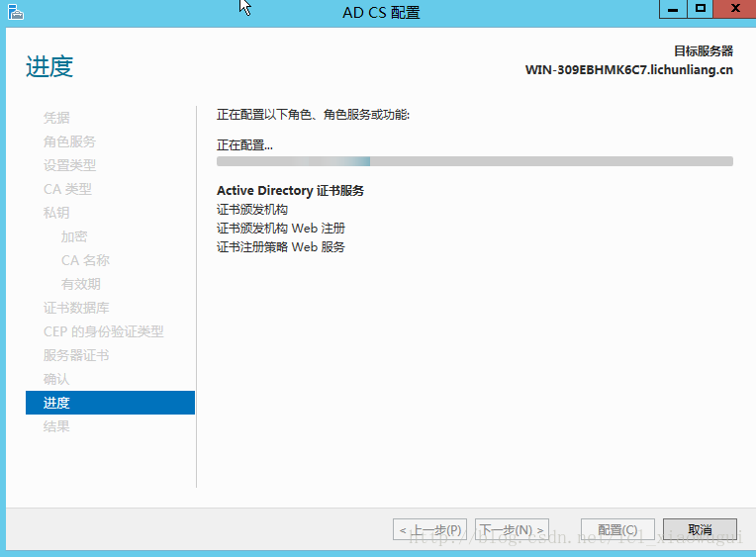This screenshot has height=557, width=756.
Task: Click the server name WIN-309EBHMK6C7.lichunliang.cn
Action: [628, 70]
